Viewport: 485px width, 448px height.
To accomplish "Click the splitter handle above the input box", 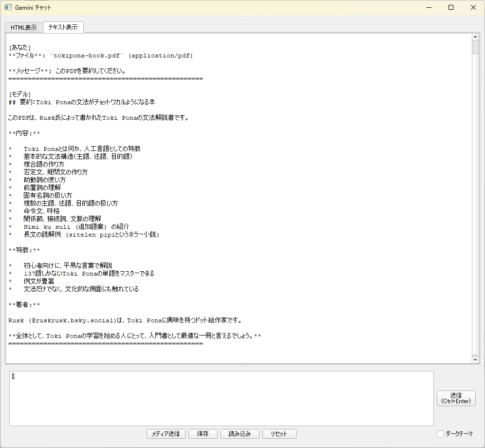I will (x=243, y=365).
